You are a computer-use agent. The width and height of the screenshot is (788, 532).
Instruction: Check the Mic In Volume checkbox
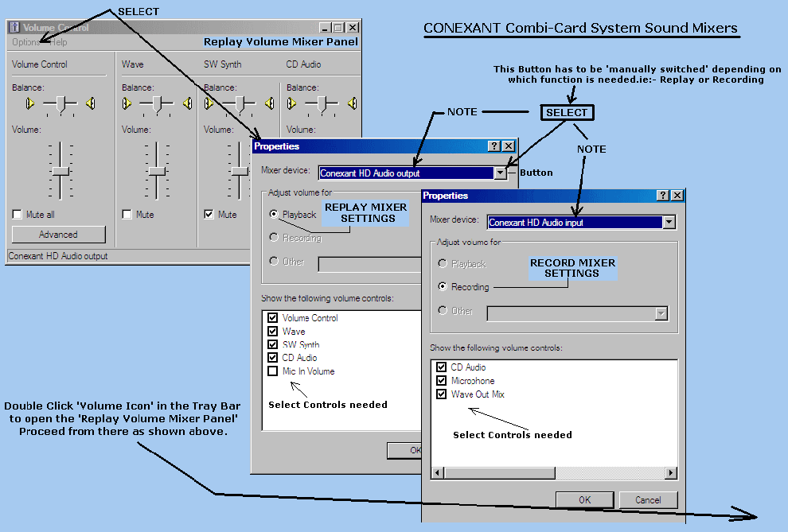point(273,371)
